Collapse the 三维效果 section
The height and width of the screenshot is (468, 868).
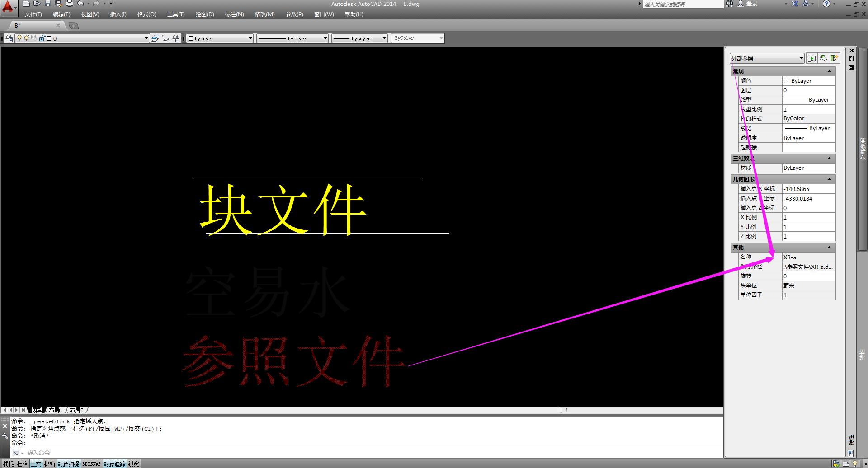[x=829, y=159]
